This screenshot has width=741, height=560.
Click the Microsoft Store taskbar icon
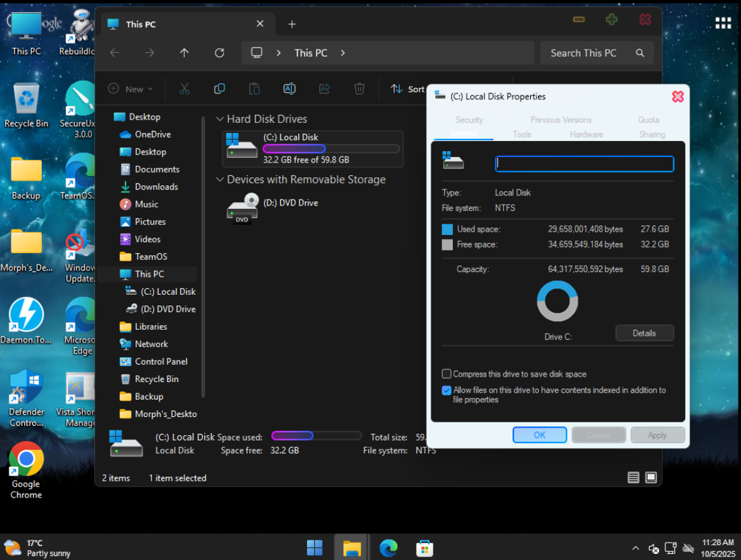424,548
